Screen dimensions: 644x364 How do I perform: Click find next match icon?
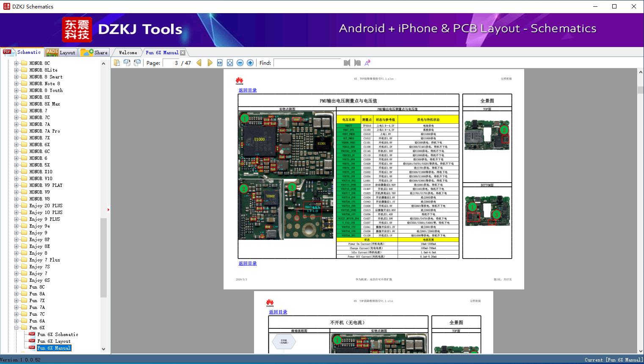click(357, 63)
